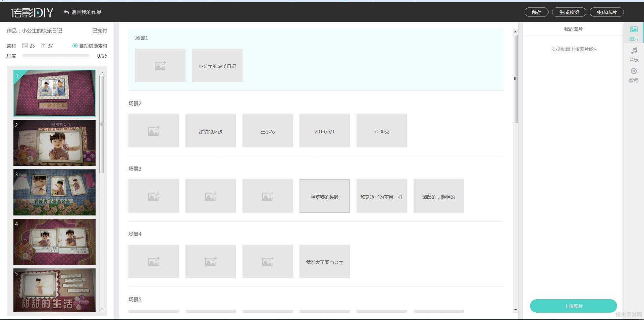Click the image count icon next to 25

coord(25,46)
